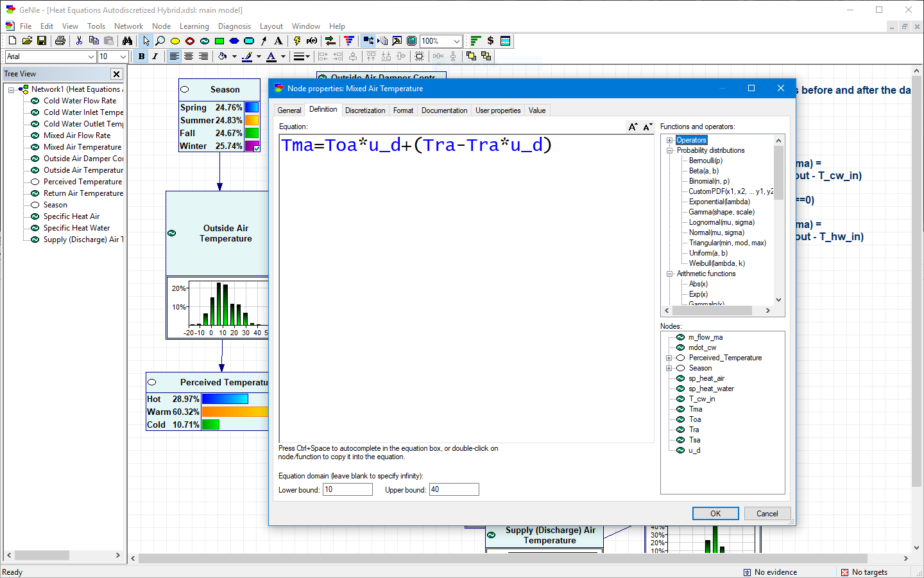Image resolution: width=924 pixels, height=578 pixels.
Task: Select the chance node (yellow oval) tool
Action: pos(175,40)
